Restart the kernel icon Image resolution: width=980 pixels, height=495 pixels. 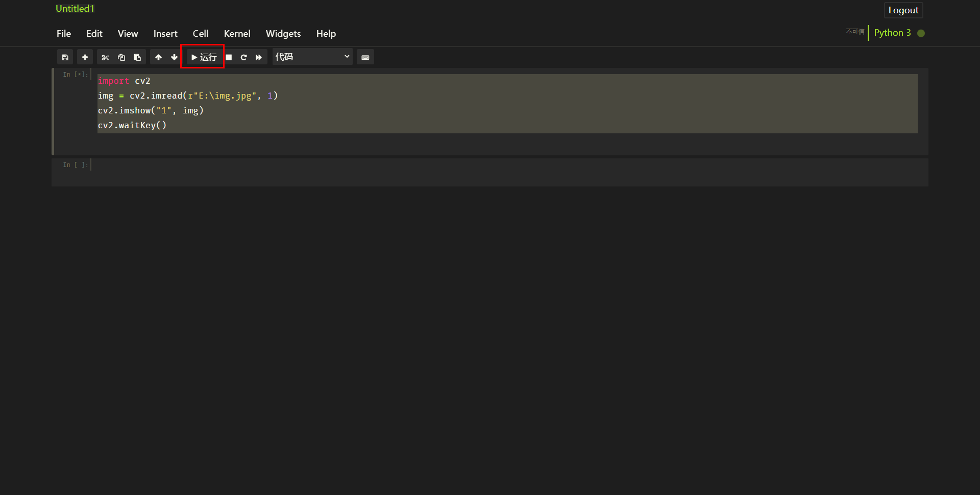click(x=243, y=57)
